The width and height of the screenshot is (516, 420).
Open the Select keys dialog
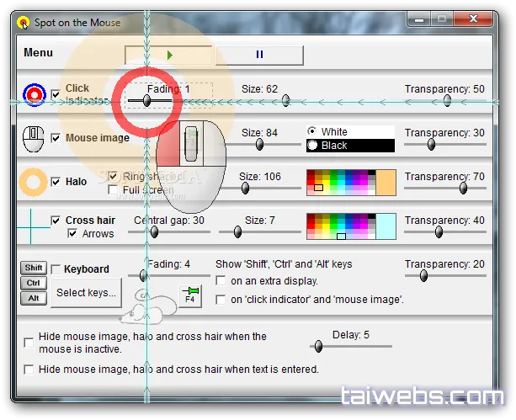coord(86,293)
